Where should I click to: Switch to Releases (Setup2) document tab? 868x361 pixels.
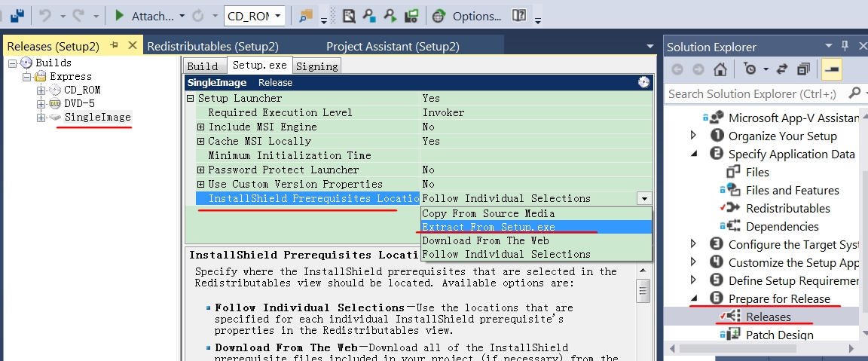click(x=53, y=47)
